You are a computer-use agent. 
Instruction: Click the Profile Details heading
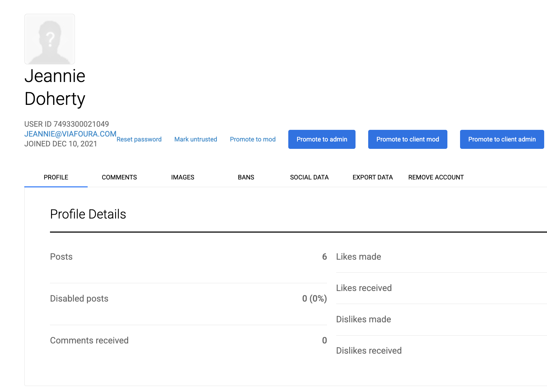[88, 214]
